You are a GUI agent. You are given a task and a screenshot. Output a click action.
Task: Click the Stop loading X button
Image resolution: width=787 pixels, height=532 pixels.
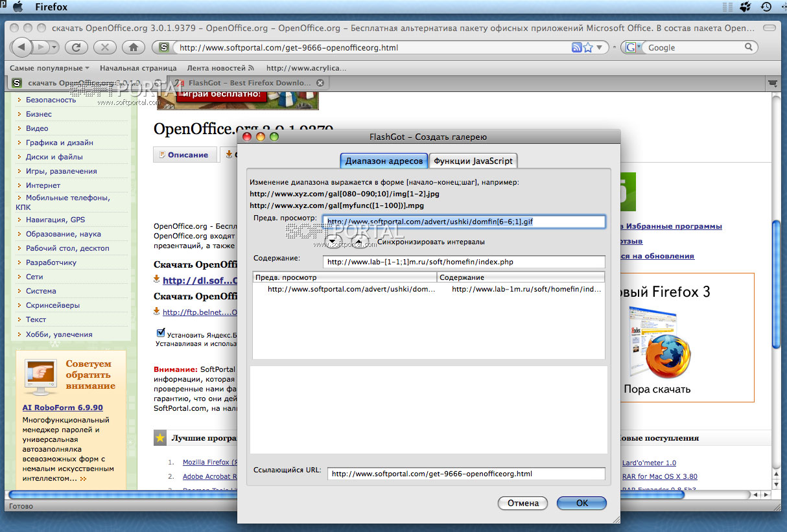click(105, 47)
